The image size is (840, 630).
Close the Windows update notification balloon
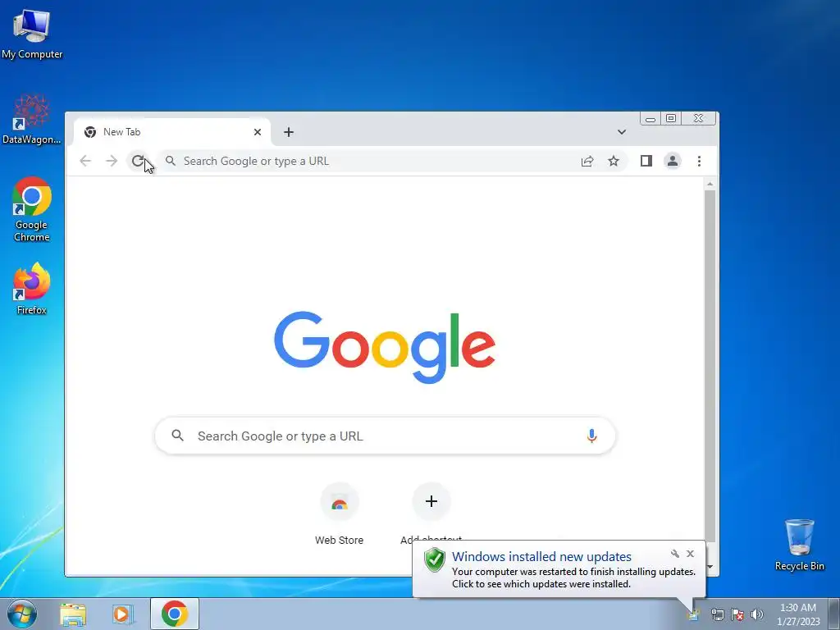(690, 554)
